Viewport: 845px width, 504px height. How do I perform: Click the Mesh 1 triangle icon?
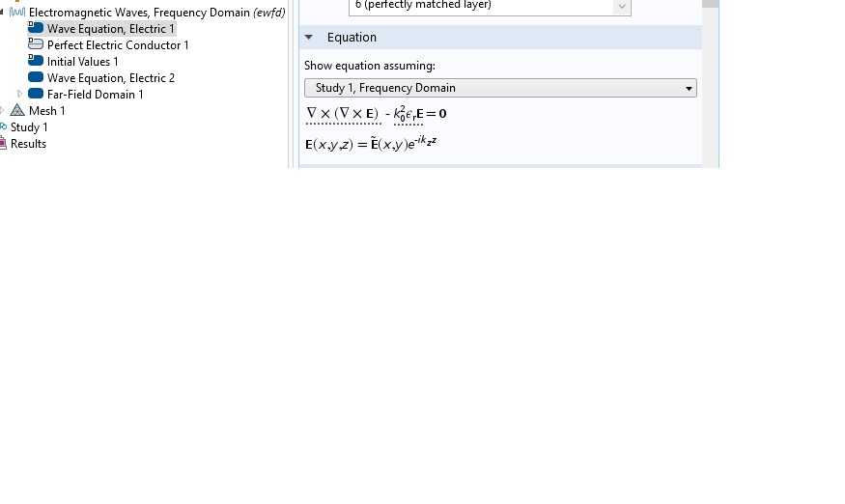click(x=17, y=110)
